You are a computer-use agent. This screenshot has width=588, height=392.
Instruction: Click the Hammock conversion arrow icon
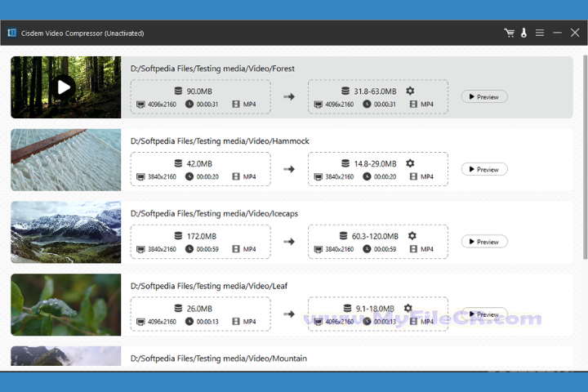click(289, 169)
